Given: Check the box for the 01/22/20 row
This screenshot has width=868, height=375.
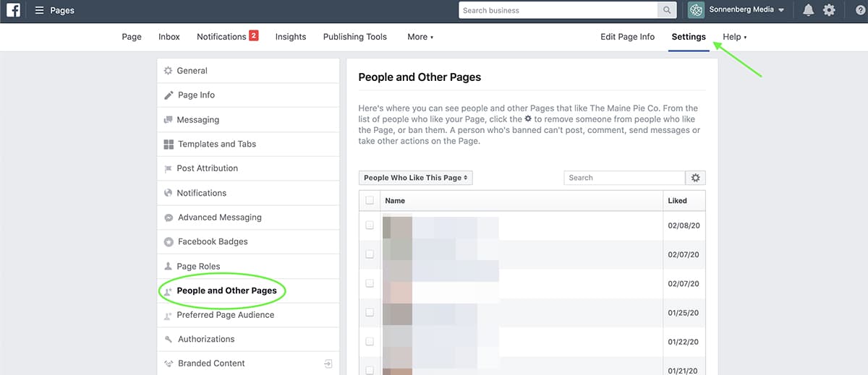Looking at the screenshot, I should tap(370, 341).
